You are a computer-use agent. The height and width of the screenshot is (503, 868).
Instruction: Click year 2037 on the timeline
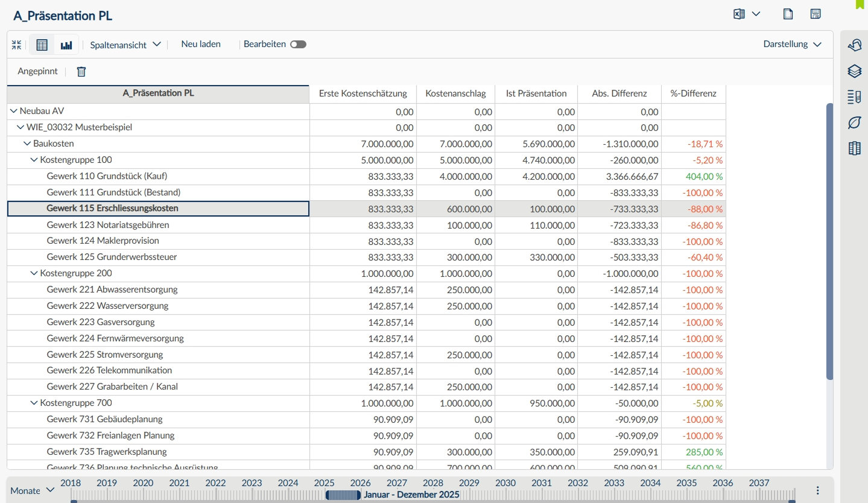[759, 483]
